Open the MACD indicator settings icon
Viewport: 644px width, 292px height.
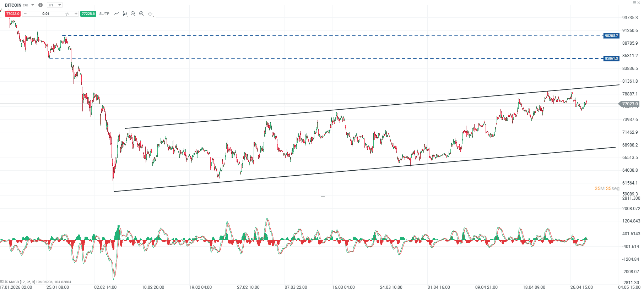pos(2,282)
